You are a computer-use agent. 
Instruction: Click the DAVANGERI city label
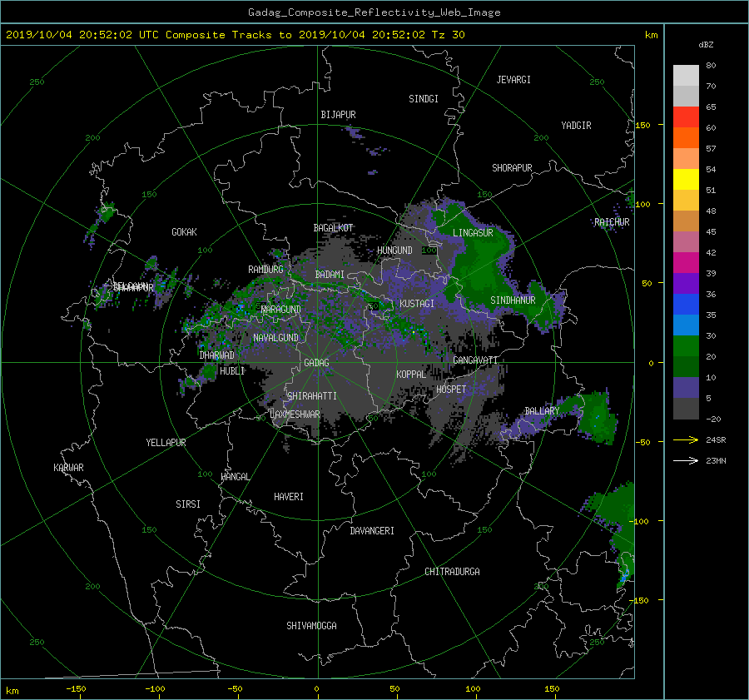click(372, 531)
